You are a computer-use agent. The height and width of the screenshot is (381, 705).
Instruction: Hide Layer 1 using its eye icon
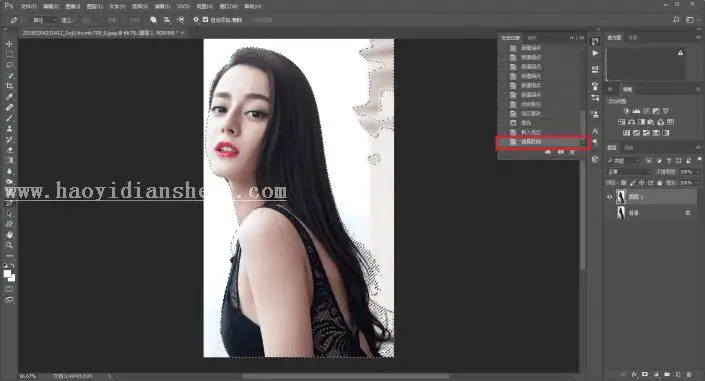[x=610, y=197]
